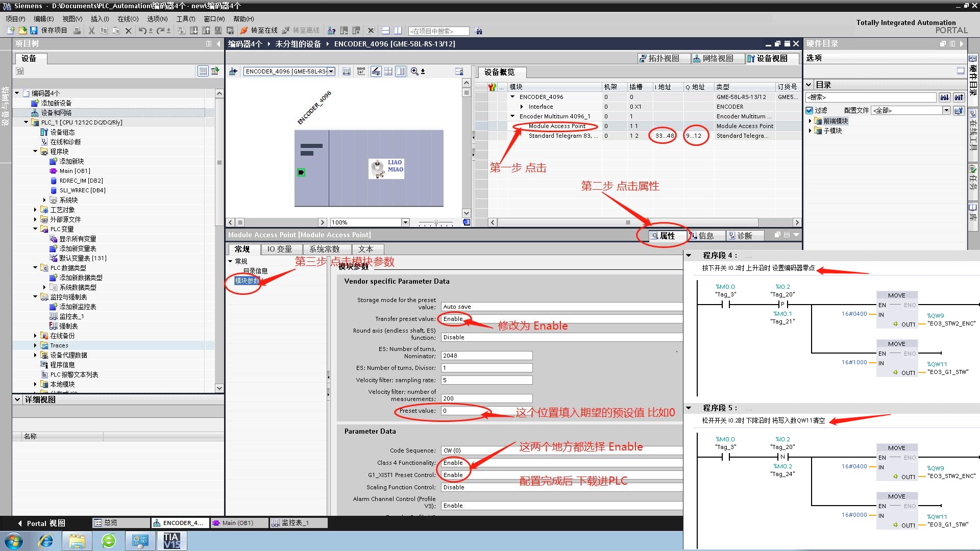Click the Preset value input field

tap(486, 411)
